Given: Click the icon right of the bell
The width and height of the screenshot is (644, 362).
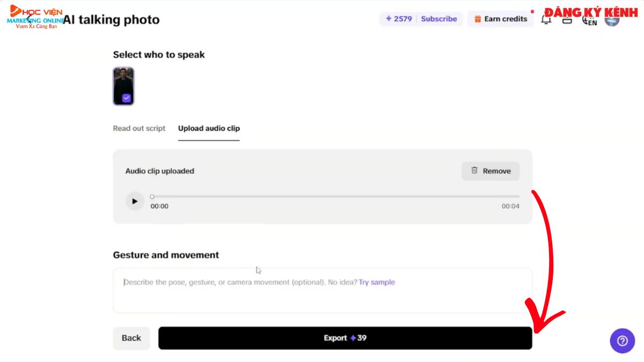Looking at the screenshot, I should 567,20.
